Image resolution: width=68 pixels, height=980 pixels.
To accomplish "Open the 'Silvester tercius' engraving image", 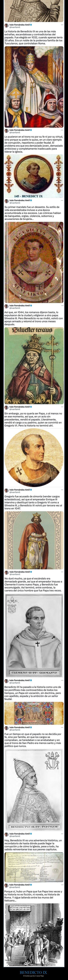I will 34,364.
